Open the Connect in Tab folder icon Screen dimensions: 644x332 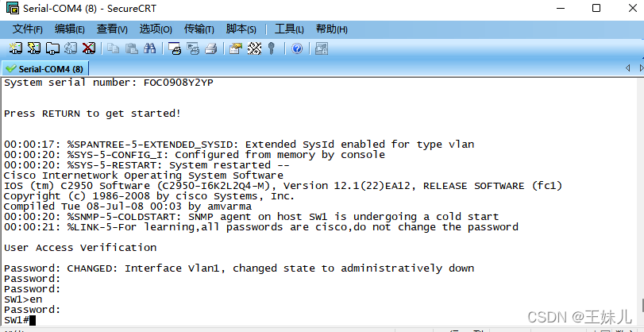[x=52, y=48]
